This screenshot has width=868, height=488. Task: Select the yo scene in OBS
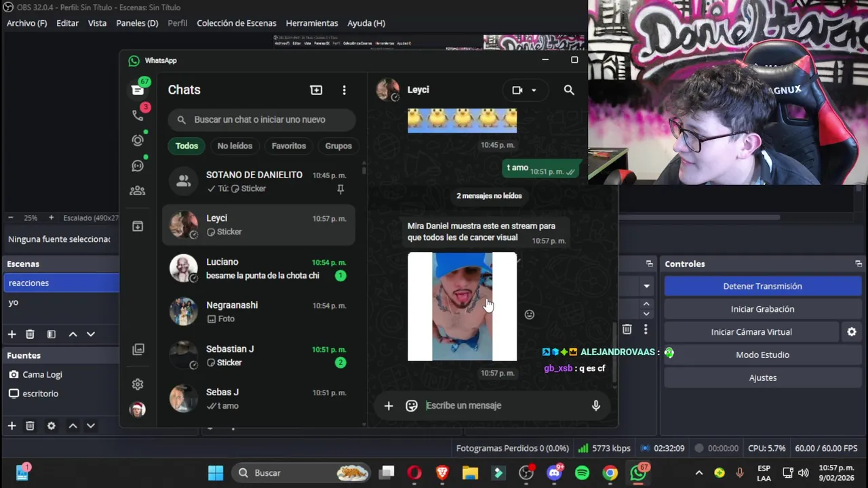tap(61, 302)
